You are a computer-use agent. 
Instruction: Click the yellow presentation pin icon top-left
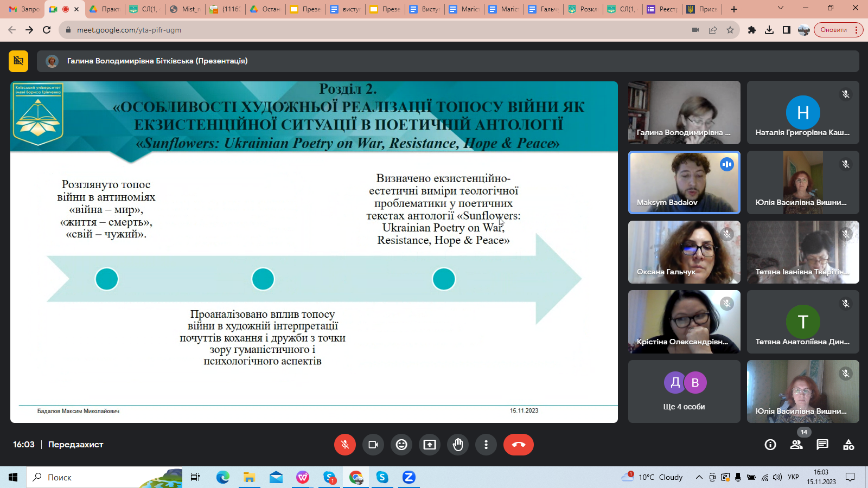18,61
